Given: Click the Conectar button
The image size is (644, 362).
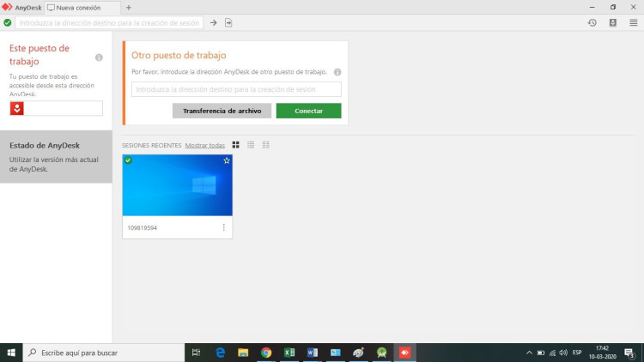Looking at the screenshot, I should (308, 111).
